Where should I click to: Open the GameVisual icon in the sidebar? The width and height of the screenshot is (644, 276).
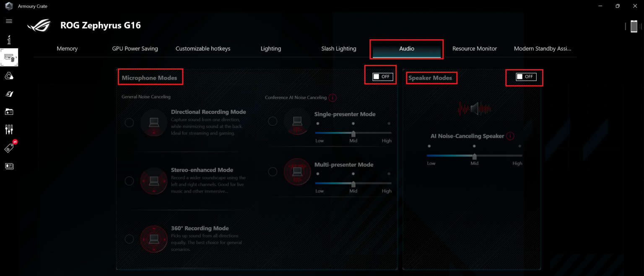9,94
